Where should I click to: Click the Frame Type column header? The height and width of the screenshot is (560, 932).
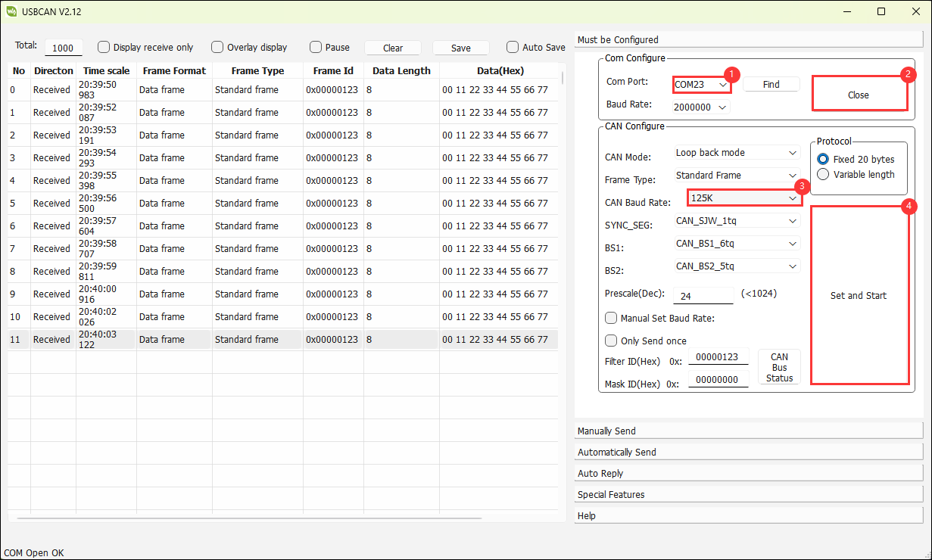click(x=257, y=70)
